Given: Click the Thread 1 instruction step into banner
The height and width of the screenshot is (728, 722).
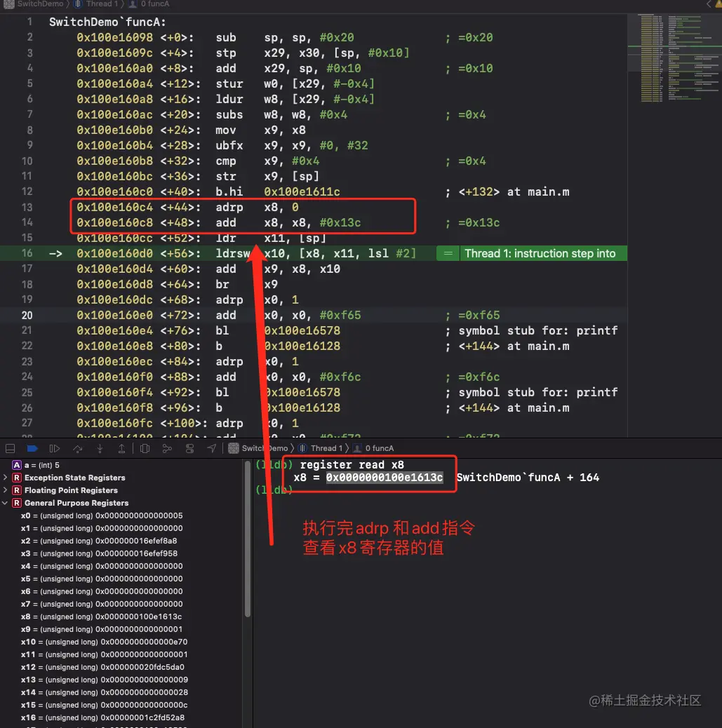Looking at the screenshot, I should pyautogui.click(x=540, y=253).
